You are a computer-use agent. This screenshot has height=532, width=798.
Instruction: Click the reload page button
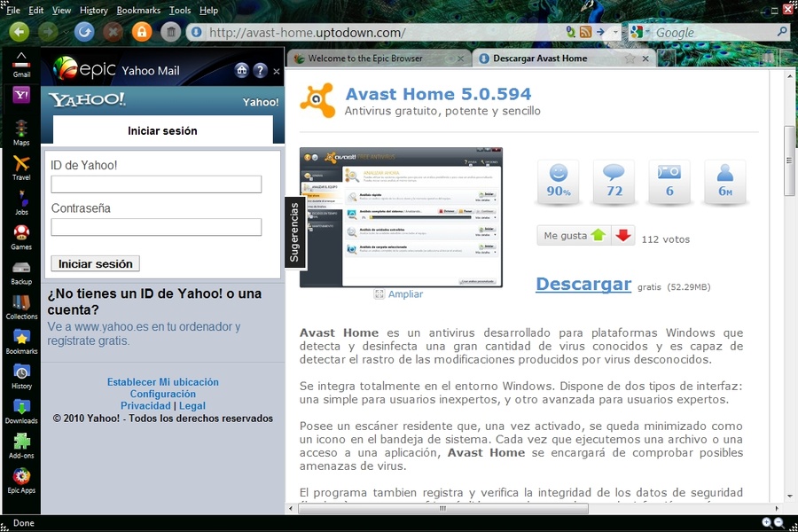coord(84,33)
